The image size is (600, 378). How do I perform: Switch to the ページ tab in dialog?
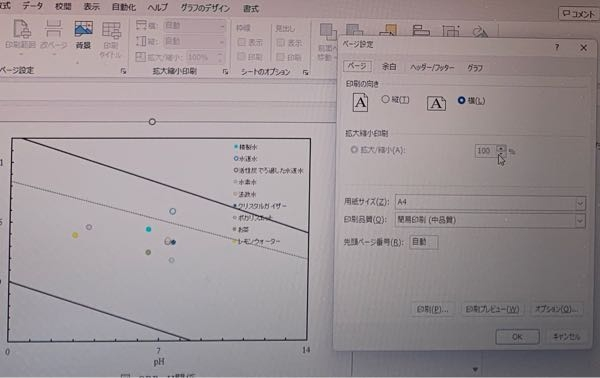tap(357, 66)
